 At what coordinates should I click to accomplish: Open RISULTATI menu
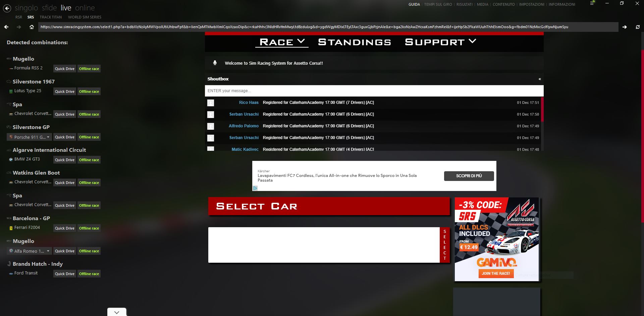[465, 4]
